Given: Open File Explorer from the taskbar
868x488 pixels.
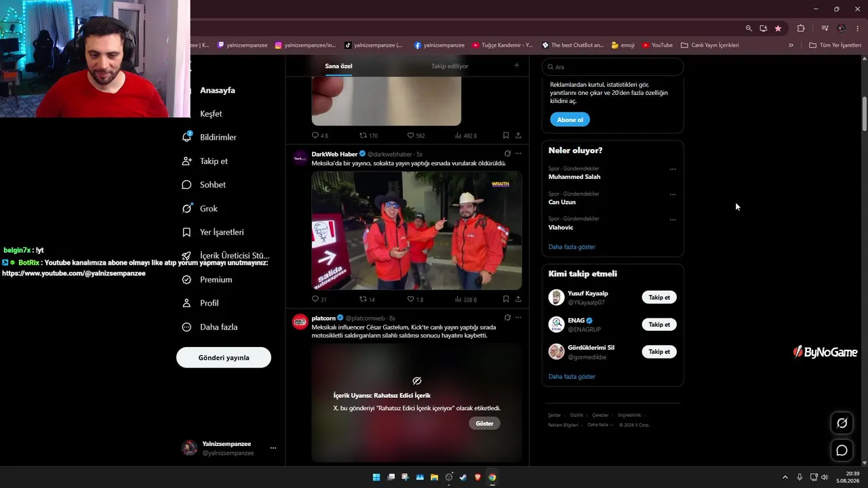Looking at the screenshot, I should click(434, 477).
